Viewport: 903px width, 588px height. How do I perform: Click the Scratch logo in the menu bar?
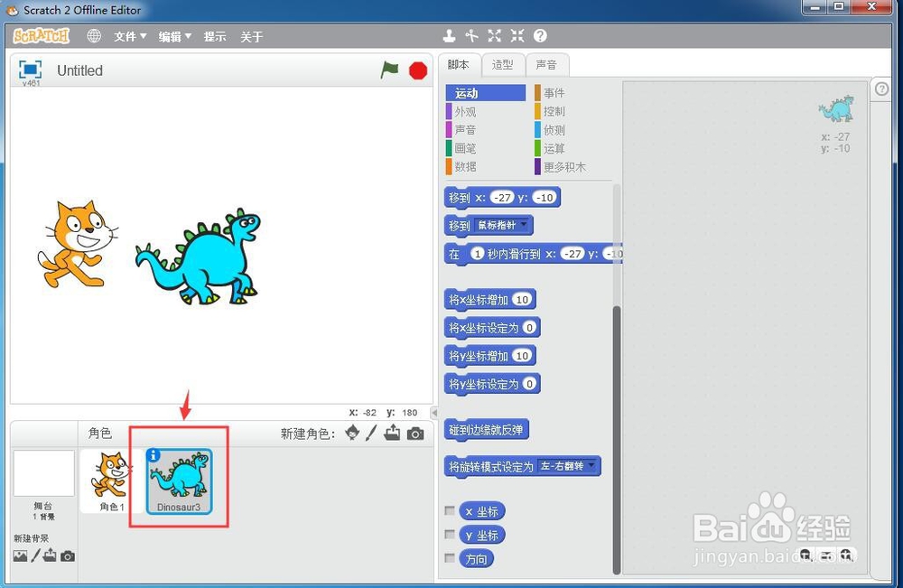pos(41,36)
